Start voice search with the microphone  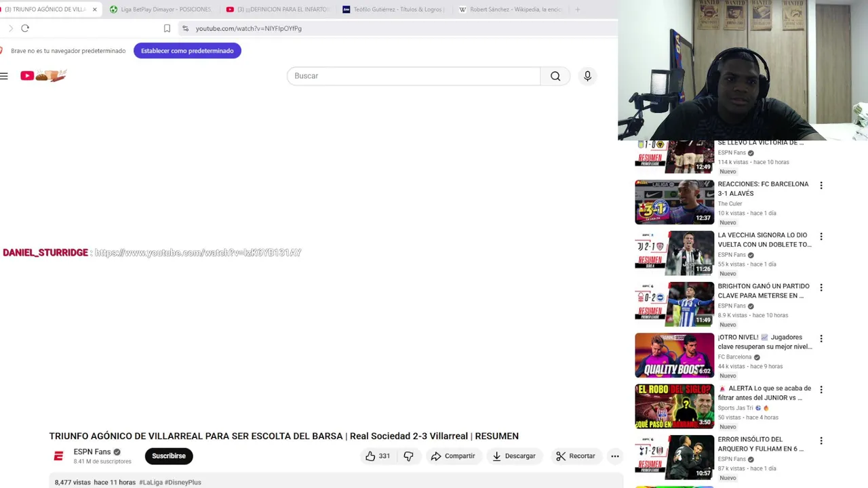[587, 76]
